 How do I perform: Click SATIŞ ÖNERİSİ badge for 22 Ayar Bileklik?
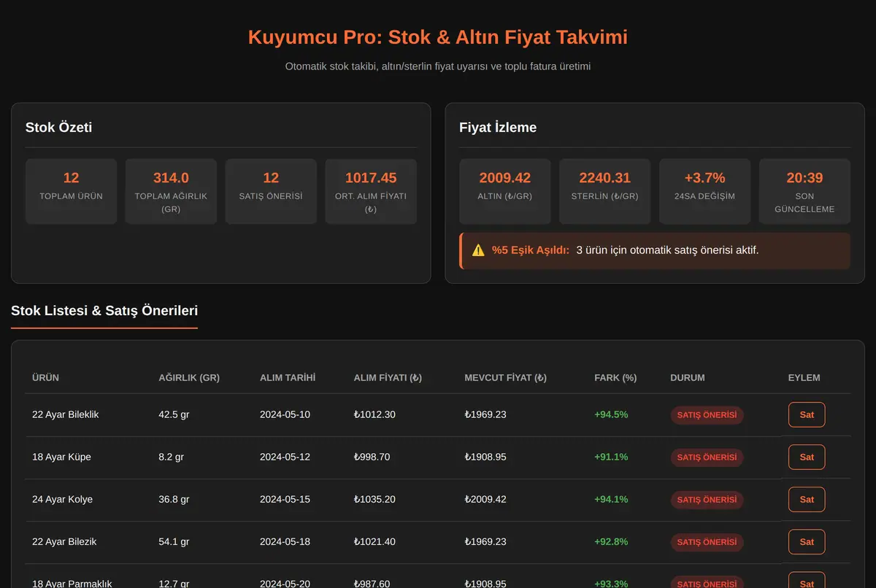coord(707,415)
